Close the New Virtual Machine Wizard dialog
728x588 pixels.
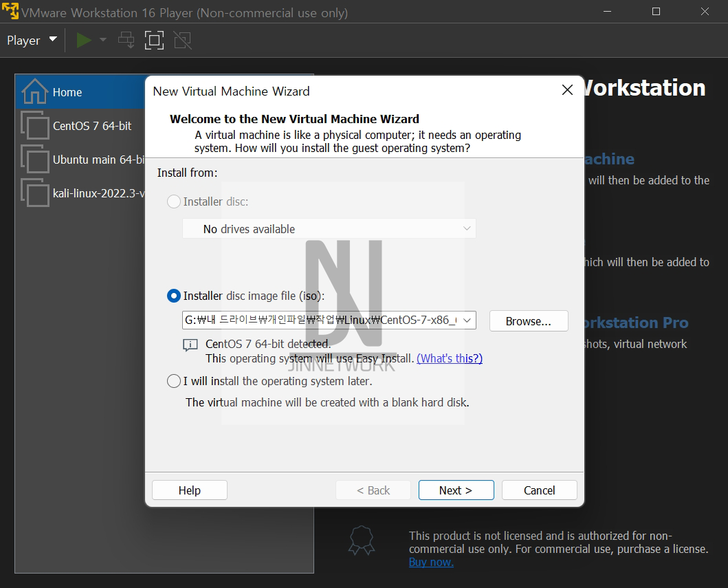(567, 90)
